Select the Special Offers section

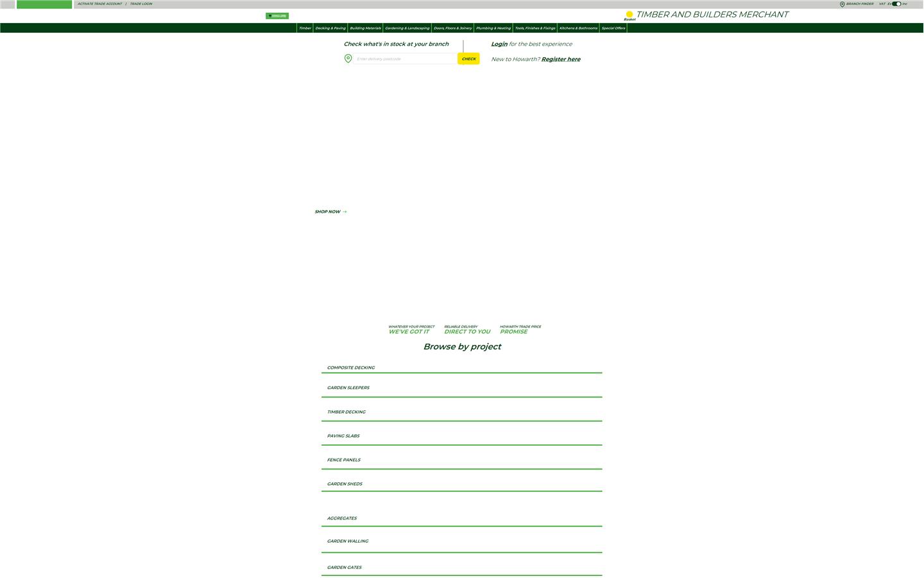pyautogui.click(x=613, y=28)
